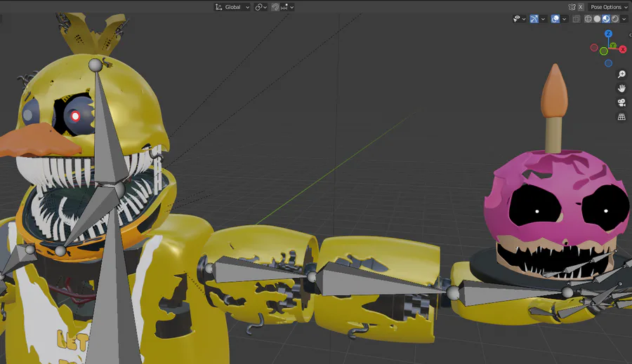
Task: Click the pan view hand icon
Action: [621, 88]
